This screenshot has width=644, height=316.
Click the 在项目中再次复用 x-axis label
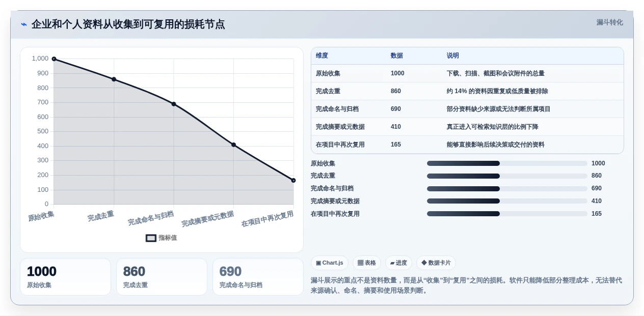tap(267, 219)
